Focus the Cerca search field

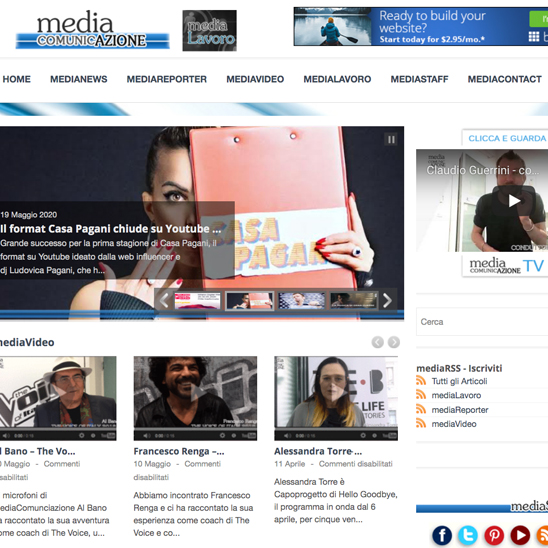(x=482, y=322)
